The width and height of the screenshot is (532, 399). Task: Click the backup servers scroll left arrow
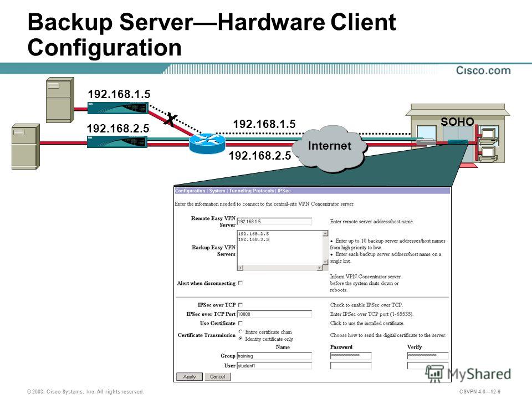tap(240, 268)
